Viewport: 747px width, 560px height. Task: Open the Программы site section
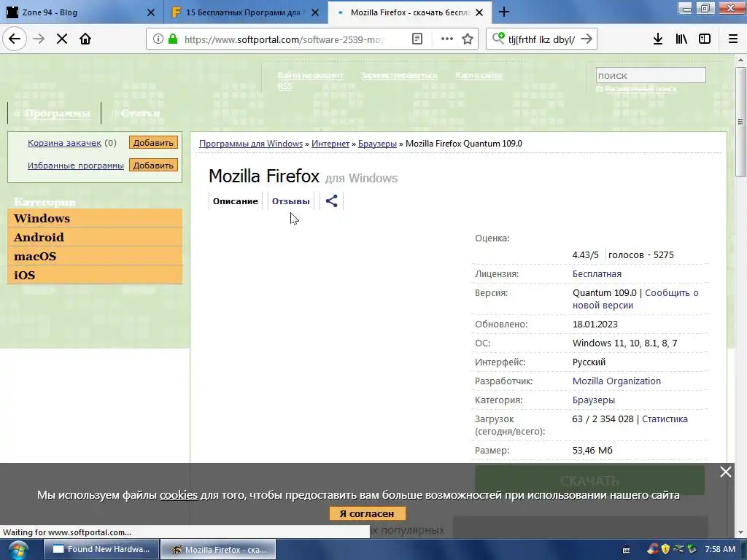point(57,113)
